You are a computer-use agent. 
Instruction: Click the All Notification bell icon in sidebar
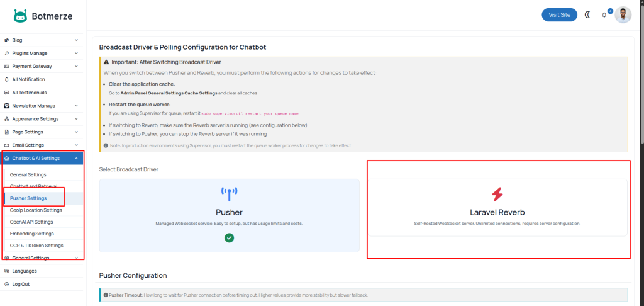(6, 79)
